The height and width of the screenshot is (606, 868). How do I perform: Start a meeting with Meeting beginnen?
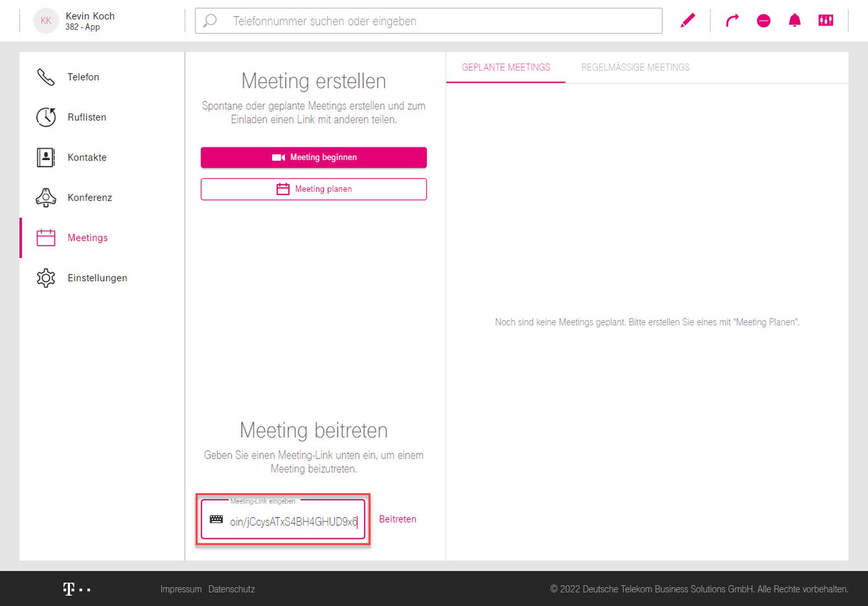[x=313, y=158]
